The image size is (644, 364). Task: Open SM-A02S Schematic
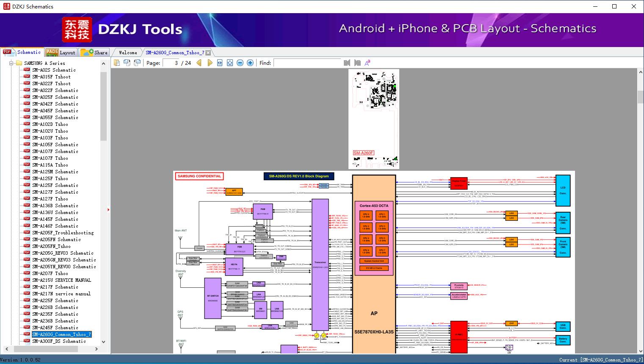pyautogui.click(x=54, y=70)
